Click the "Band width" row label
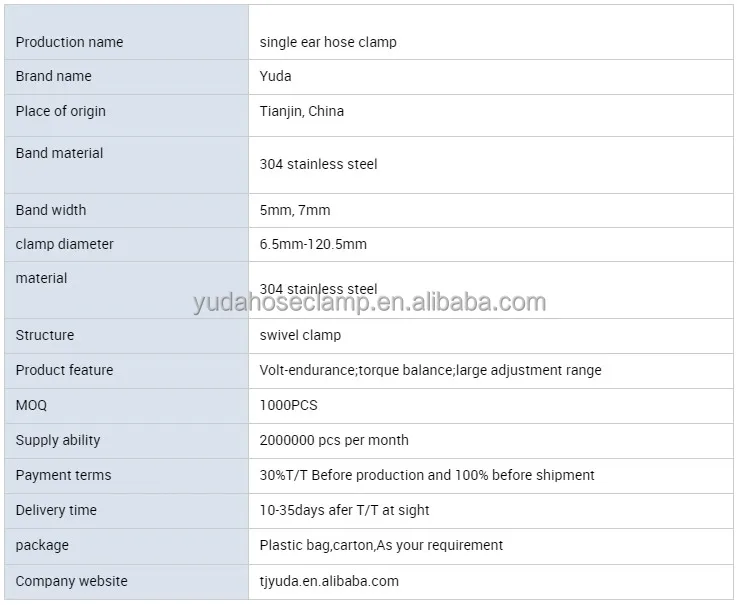 pyautogui.click(x=51, y=210)
